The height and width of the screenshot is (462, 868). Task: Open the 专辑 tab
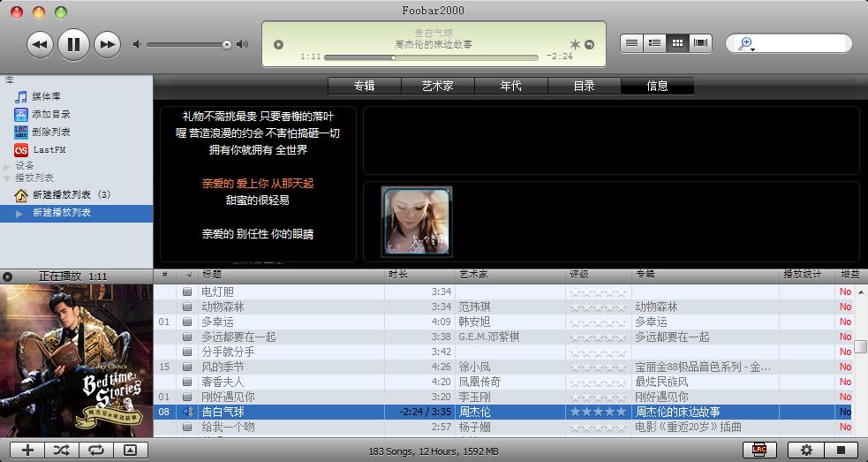365,86
